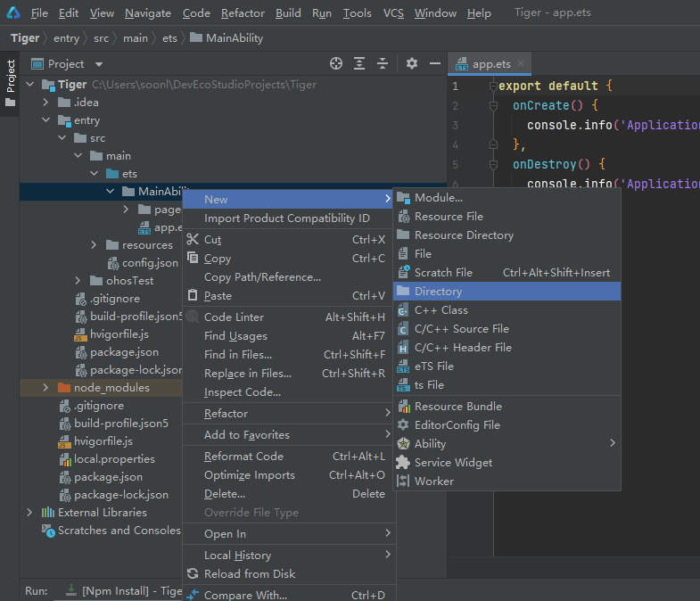
Task: Open the Build menu
Action: tap(288, 13)
